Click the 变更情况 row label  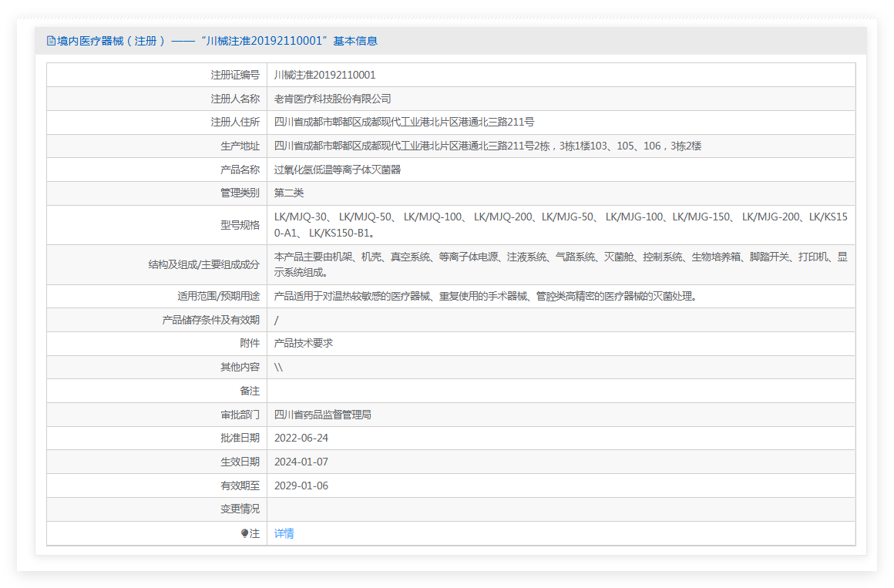pos(240,509)
